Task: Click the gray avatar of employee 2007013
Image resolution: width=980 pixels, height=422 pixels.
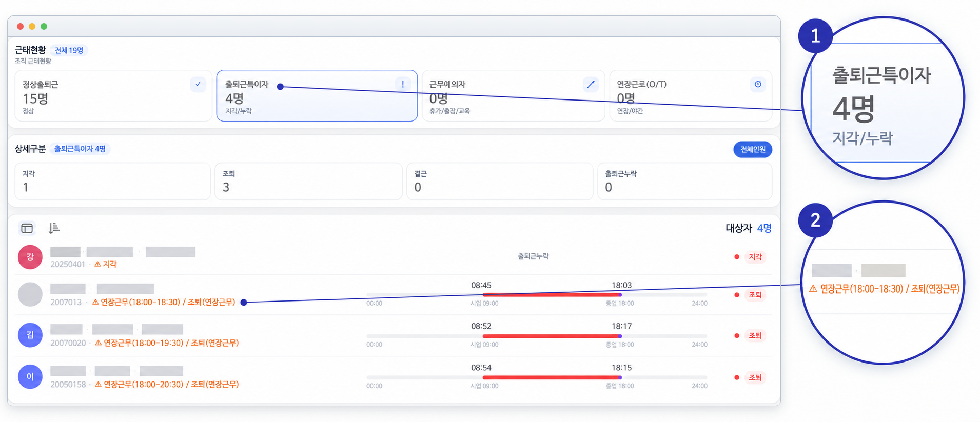Action: click(x=30, y=294)
